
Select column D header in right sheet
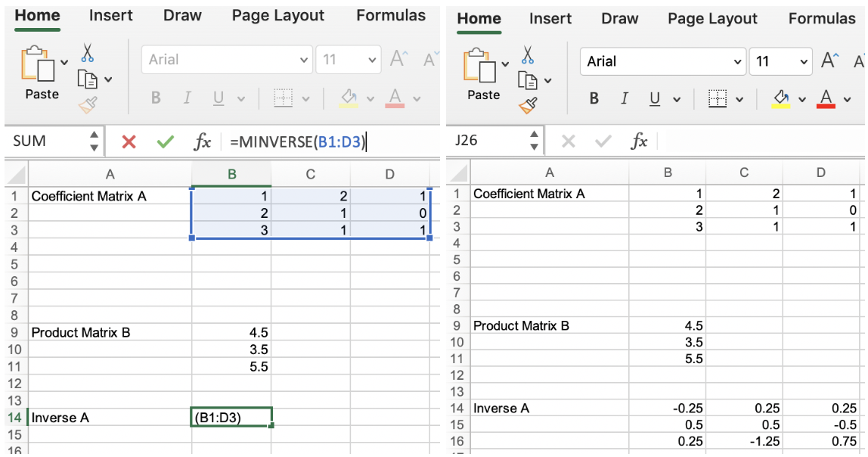point(820,173)
